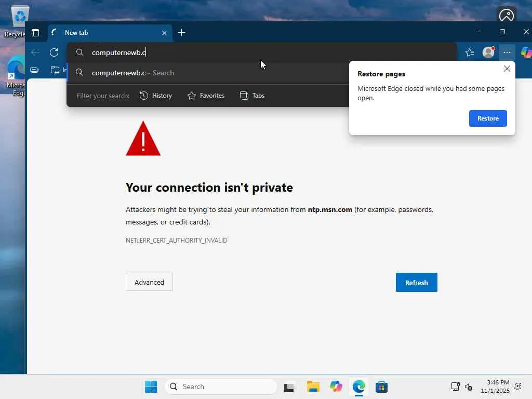532x399 pixels.
Task: Reload the page with refresh icon
Action: [x=54, y=52]
